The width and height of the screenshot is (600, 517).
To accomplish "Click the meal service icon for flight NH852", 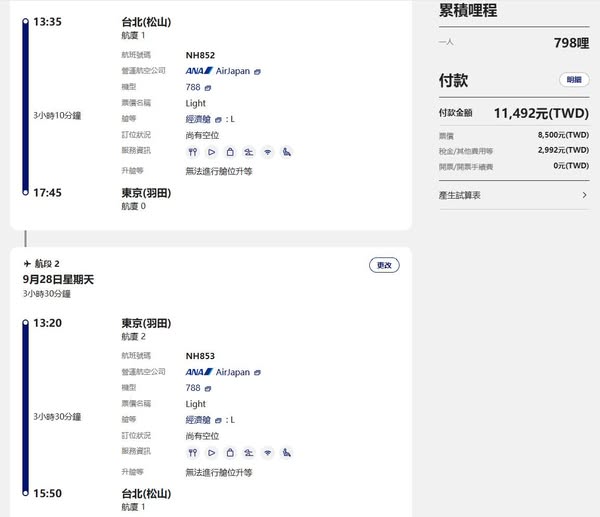I will (192, 152).
